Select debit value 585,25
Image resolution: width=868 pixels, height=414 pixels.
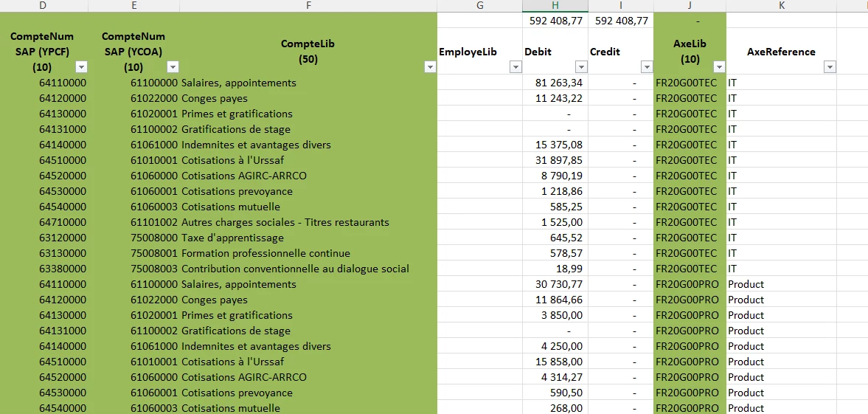coord(555,207)
